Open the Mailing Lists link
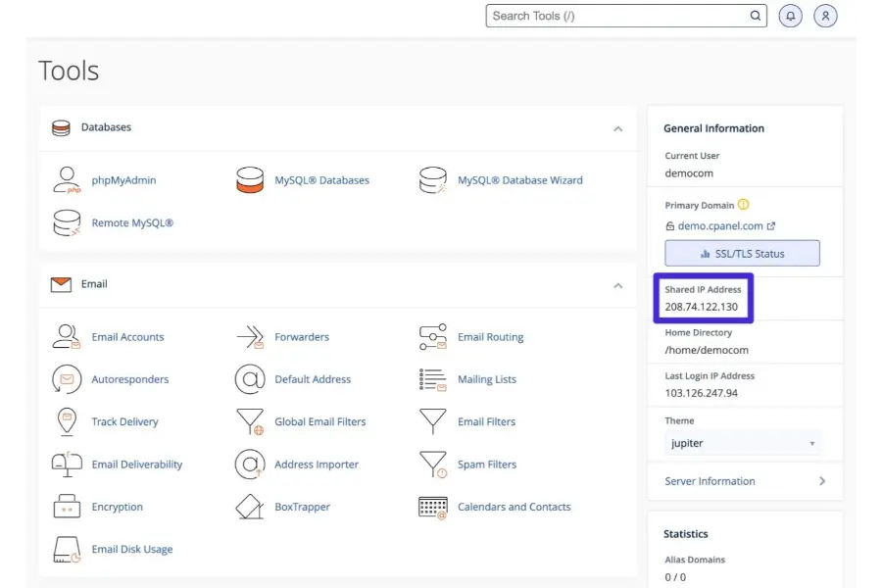The height and width of the screenshot is (588, 882). [487, 379]
